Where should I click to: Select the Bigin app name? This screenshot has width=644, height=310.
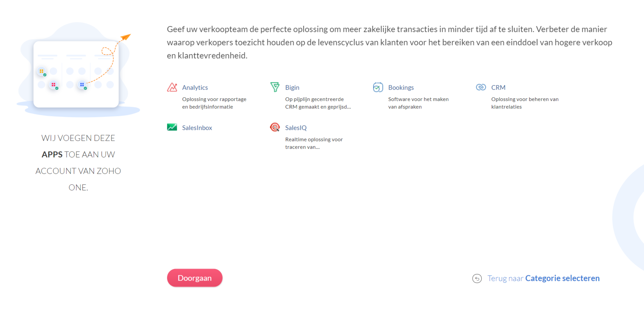(292, 87)
